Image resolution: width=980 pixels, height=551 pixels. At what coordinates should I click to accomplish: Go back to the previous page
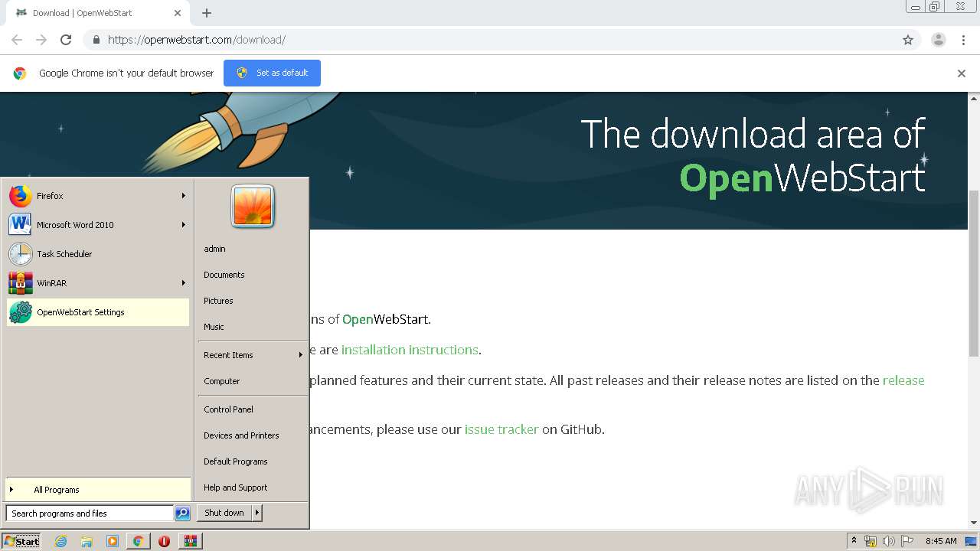click(17, 40)
